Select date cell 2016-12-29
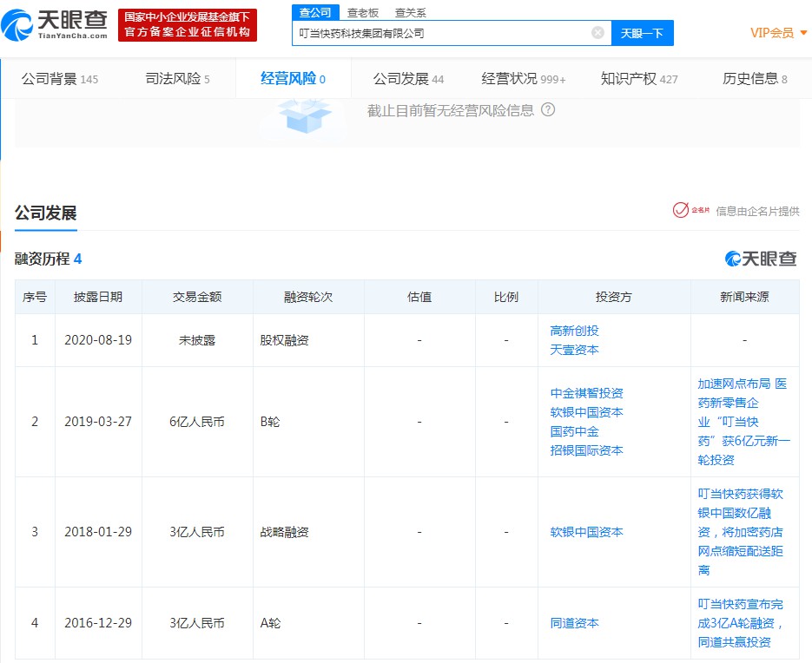This screenshot has width=812, height=663. click(x=98, y=623)
